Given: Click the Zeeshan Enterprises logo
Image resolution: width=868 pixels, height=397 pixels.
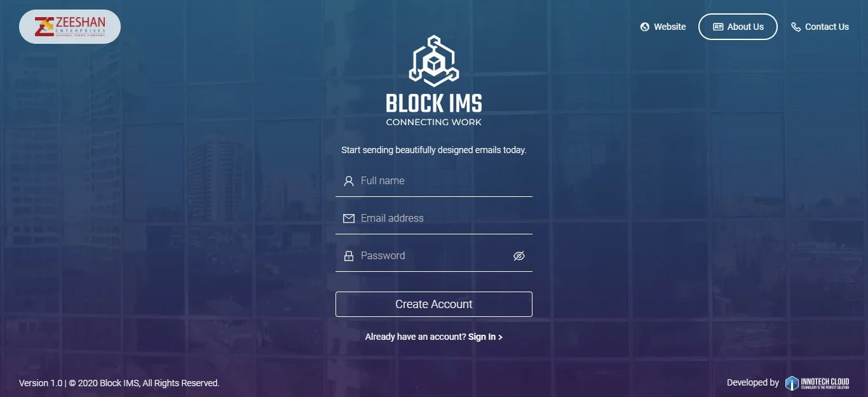Looking at the screenshot, I should coord(70,27).
